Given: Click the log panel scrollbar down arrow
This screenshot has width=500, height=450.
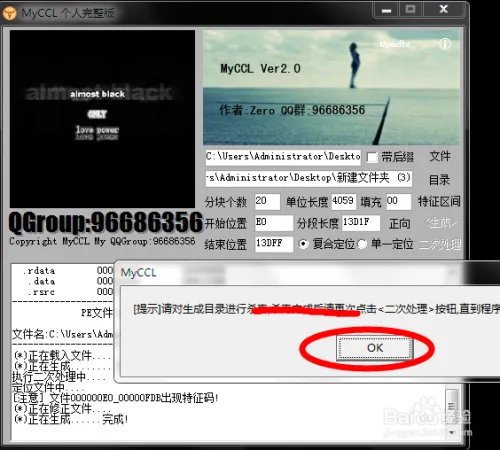Looking at the screenshot, I should pos(452,433).
